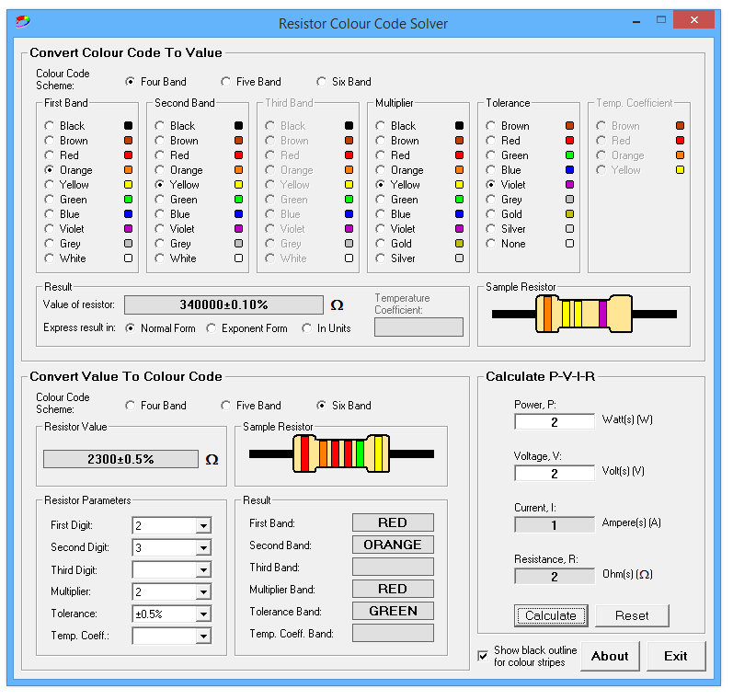733x700 pixels.
Task: Choose Violet in Second Band
Action: tap(175, 229)
